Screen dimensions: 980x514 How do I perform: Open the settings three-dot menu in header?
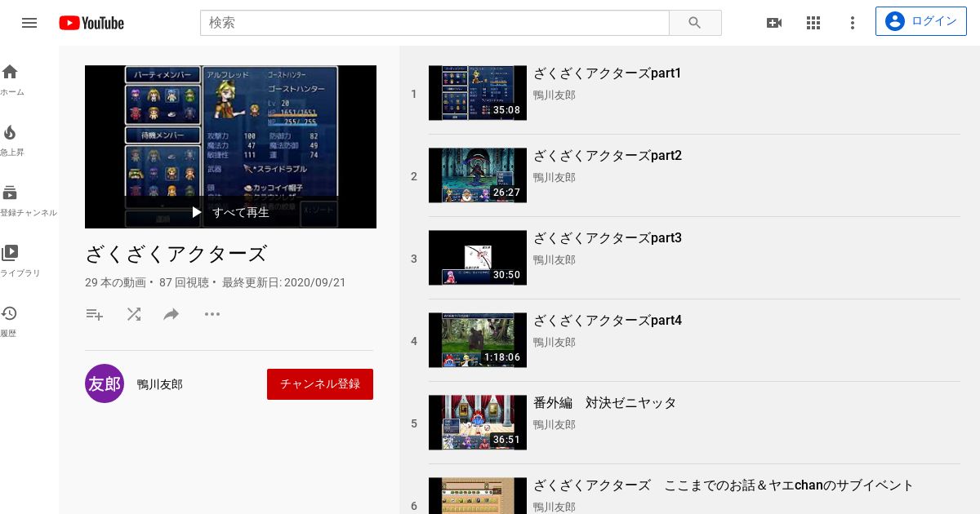(853, 23)
